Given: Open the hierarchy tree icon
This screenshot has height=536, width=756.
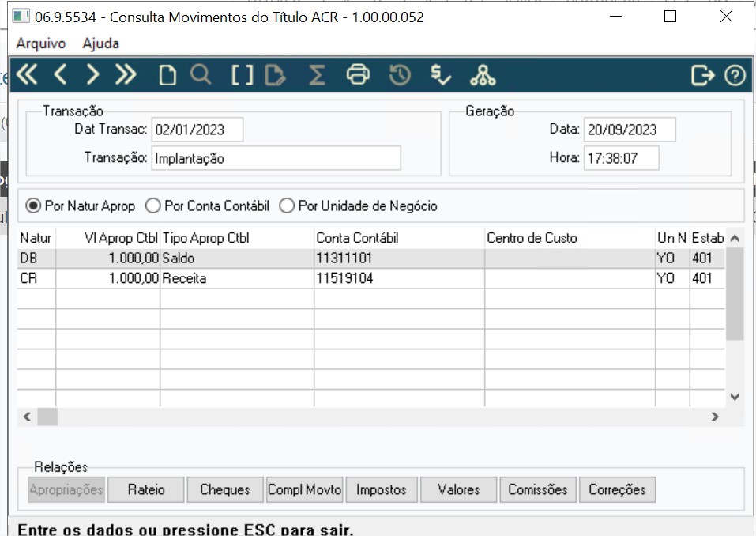Looking at the screenshot, I should [x=483, y=75].
